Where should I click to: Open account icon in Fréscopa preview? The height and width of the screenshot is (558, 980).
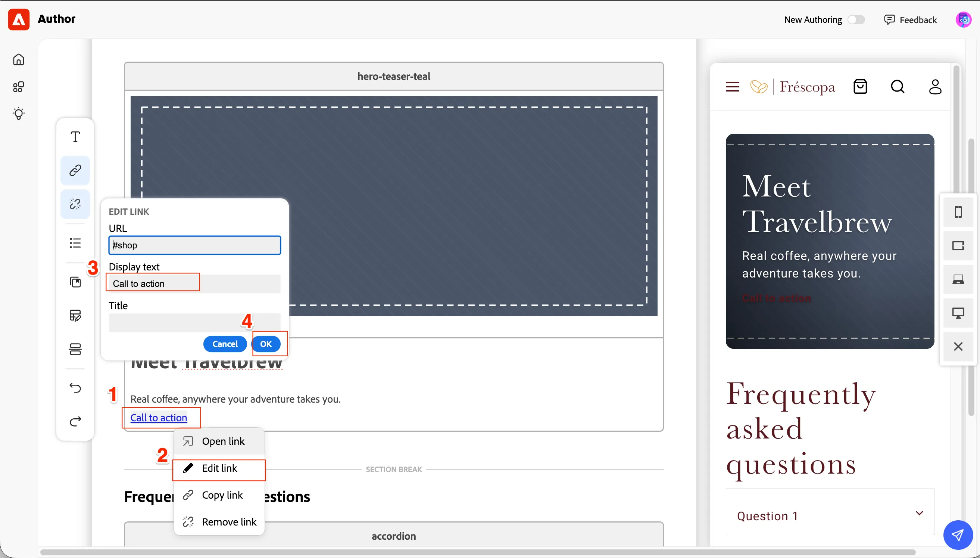point(935,87)
